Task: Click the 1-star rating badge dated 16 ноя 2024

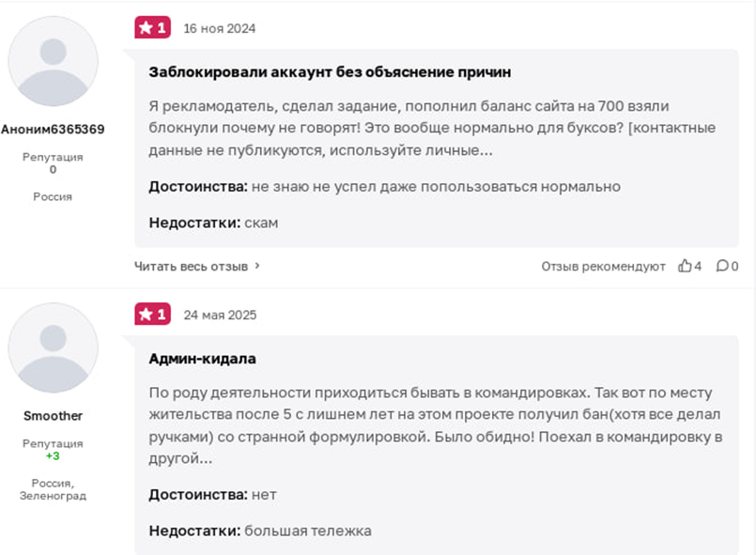Action: click(153, 27)
